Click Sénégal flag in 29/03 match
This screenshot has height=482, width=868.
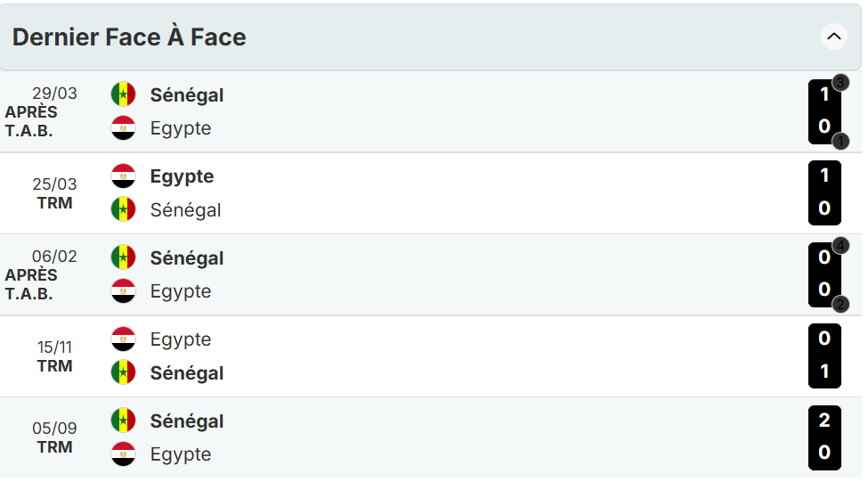123,94
